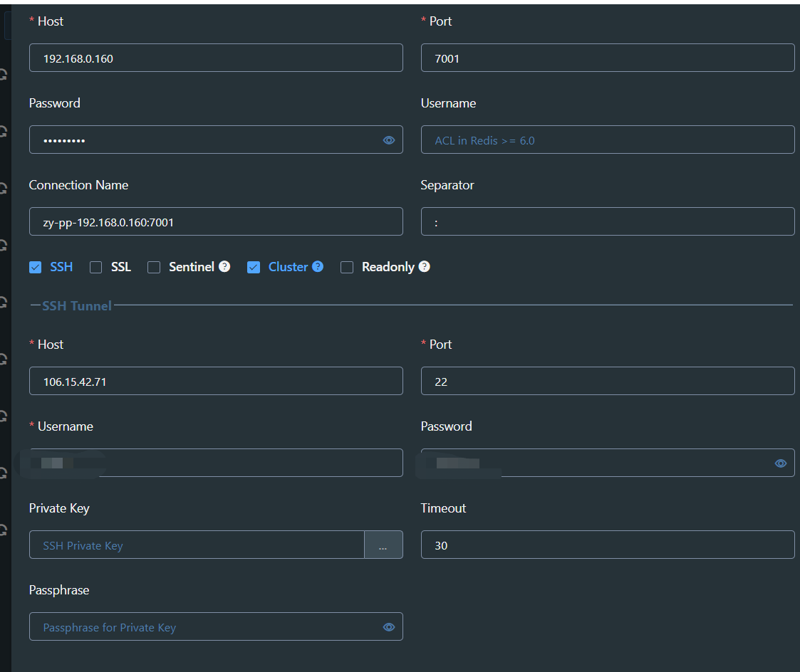Edit the Connection Name field
Viewport: 800px width, 672px height.
(216, 221)
